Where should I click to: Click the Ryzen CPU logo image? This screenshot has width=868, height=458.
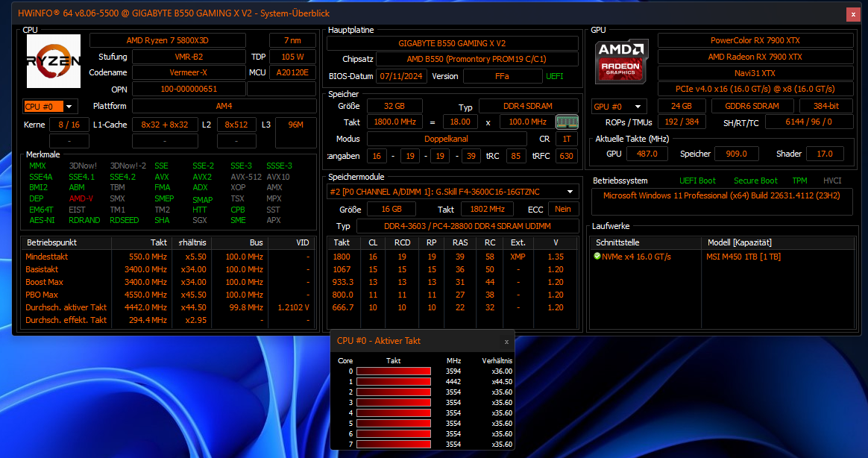coord(54,61)
